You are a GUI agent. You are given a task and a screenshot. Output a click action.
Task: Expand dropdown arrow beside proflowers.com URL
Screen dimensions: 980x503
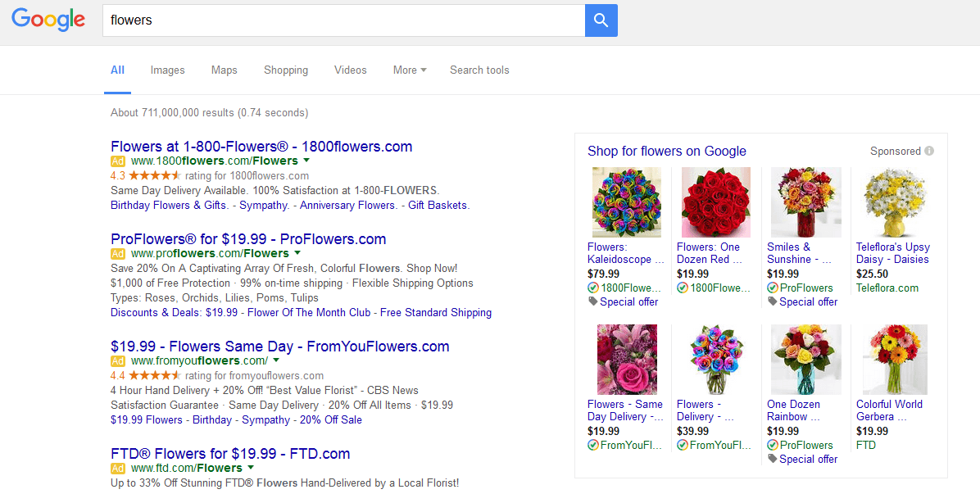pyautogui.click(x=297, y=253)
